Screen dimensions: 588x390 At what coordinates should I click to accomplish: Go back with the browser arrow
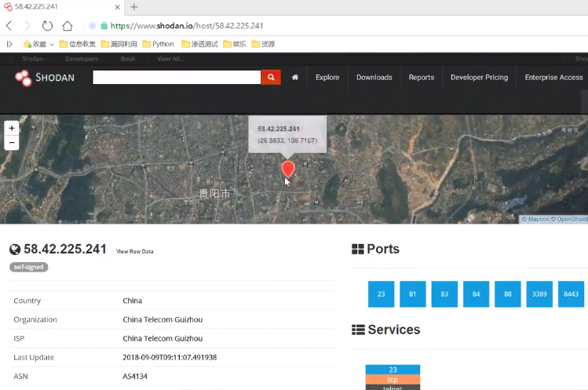tap(9, 26)
